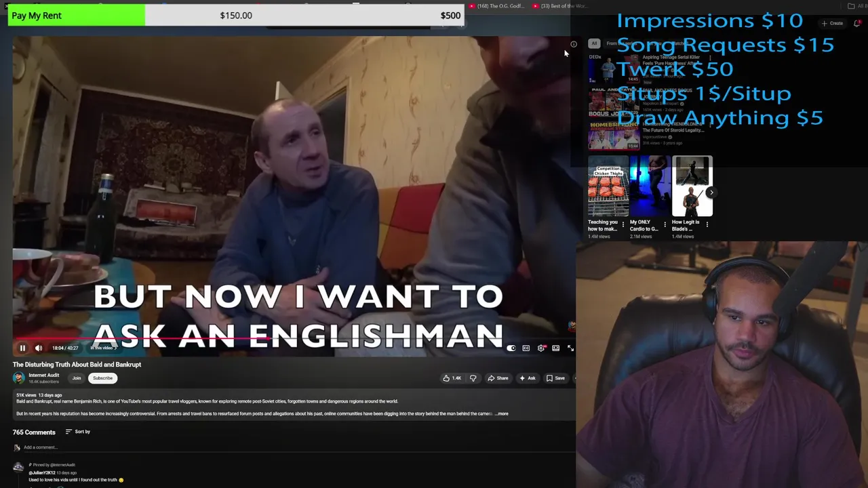Open options menu for 'Aspiring Teenage Serial Killer'
868x488 pixels.
tap(710, 58)
